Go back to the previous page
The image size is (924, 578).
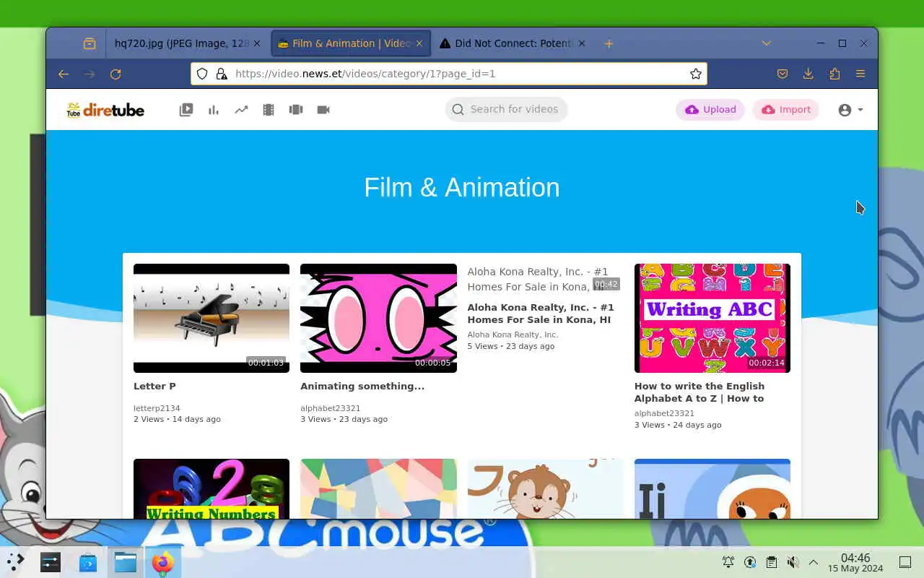64,74
